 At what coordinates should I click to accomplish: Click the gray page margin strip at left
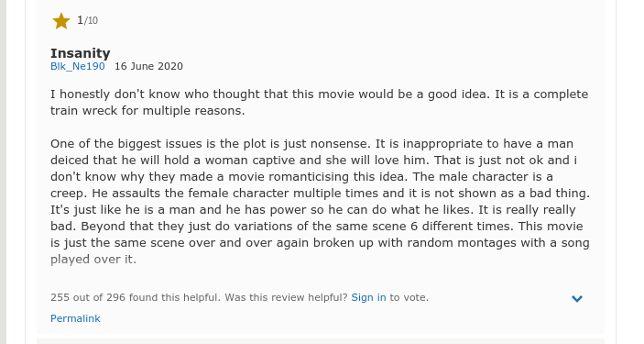(x=3, y=172)
